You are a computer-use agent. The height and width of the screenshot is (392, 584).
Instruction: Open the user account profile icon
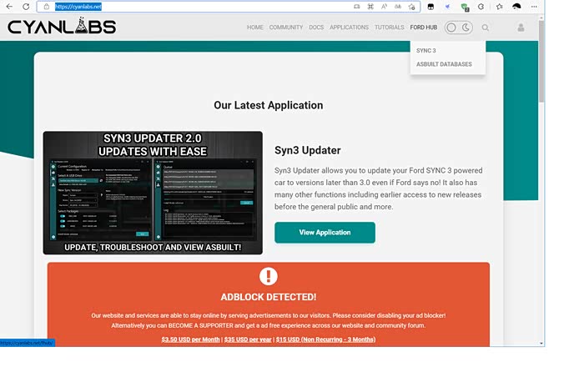(x=521, y=28)
